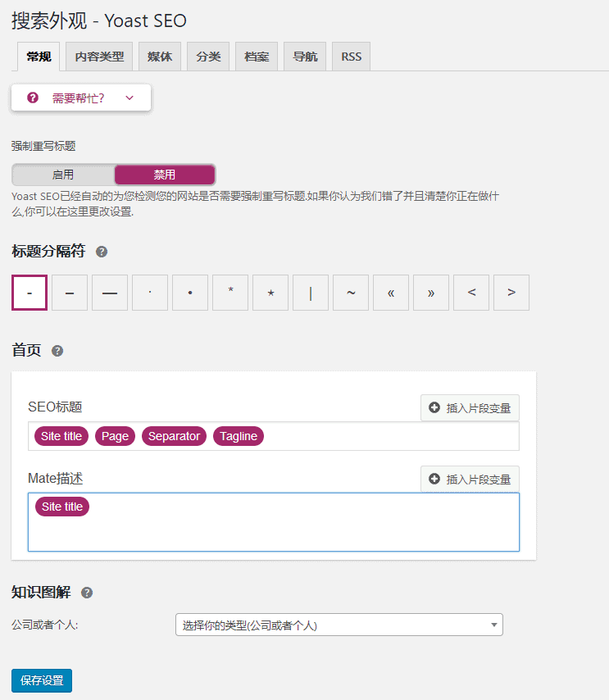Open help icon next to 知识图解 heading
Image resolution: width=609 pixels, height=700 pixels.
click(87, 593)
